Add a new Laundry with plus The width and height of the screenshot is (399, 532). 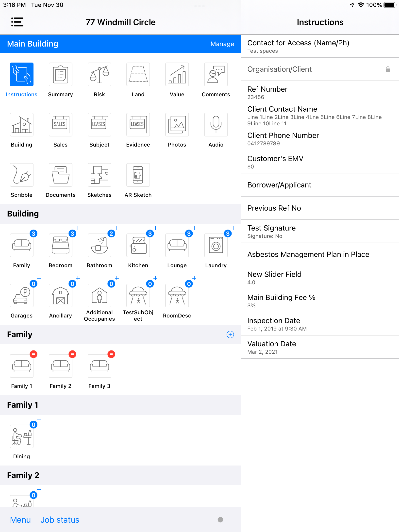pyautogui.click(x=233, y=228)
